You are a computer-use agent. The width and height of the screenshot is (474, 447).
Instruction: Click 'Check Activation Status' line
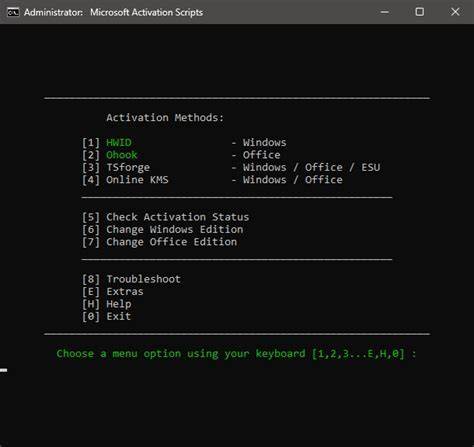[178, 217]
